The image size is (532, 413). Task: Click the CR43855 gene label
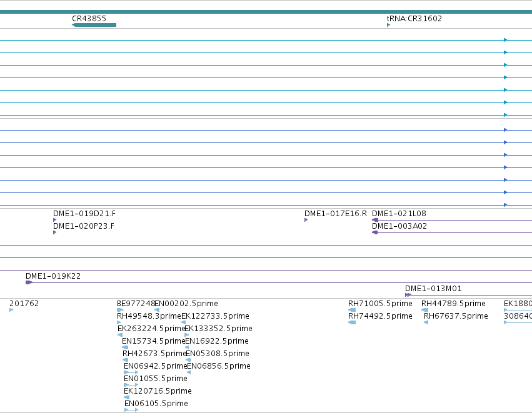coord(89,18)
